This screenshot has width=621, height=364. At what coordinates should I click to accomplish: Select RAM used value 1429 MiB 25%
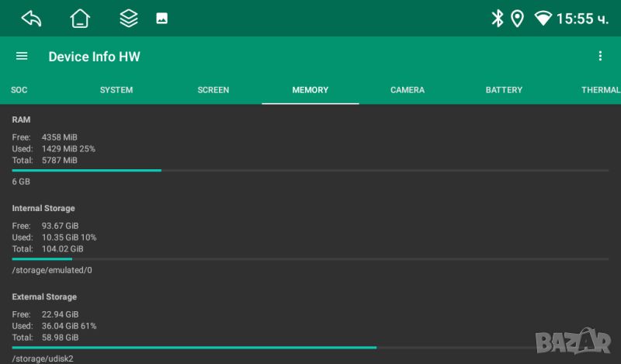point(68,149)
